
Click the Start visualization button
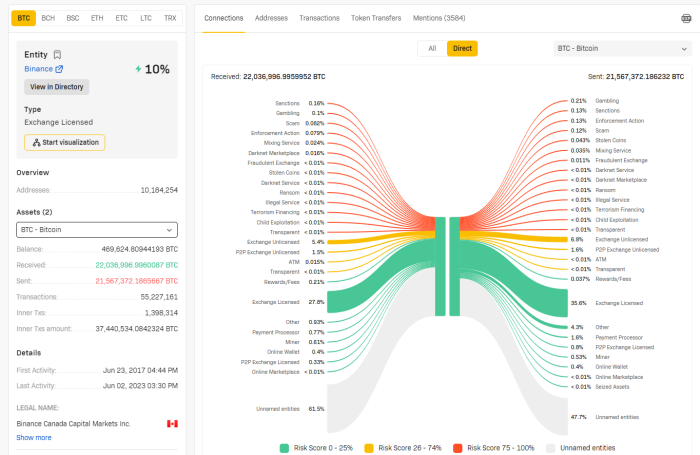[x=64, y=143]
